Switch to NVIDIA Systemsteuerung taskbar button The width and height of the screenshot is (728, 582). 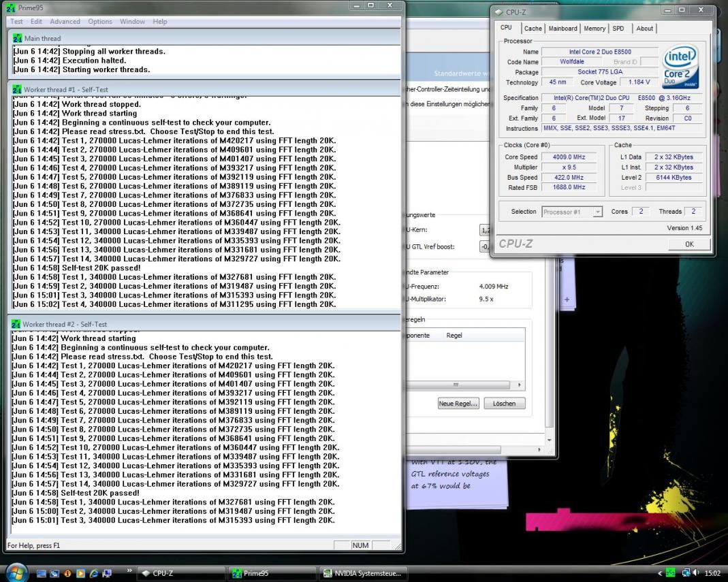[363, 574]
